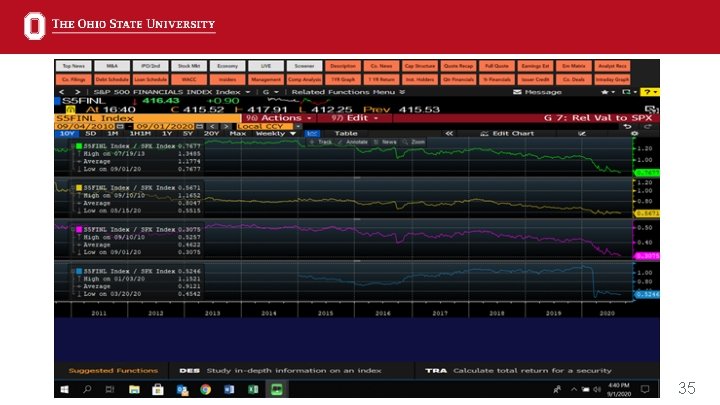The height and width of the screenshot is (405, 720).
Task: Open the Edit dropdown menu
Action: point(354,118)
